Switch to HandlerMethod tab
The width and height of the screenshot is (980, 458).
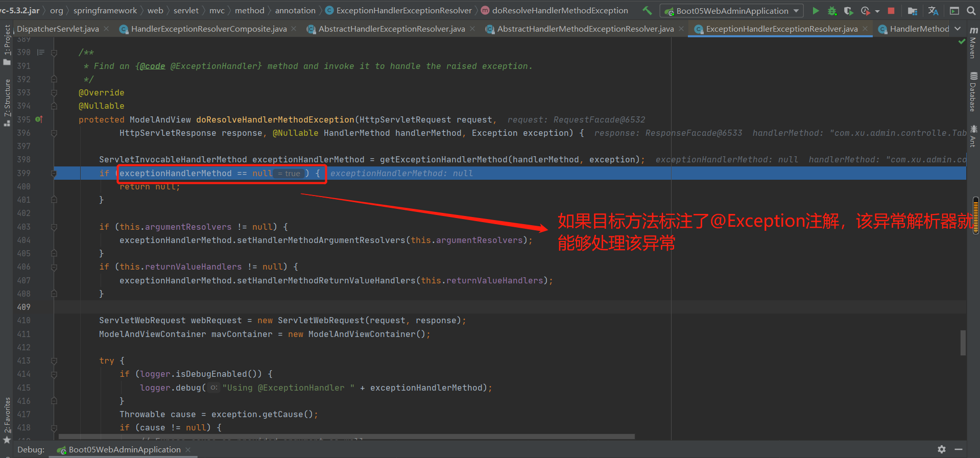914,29
